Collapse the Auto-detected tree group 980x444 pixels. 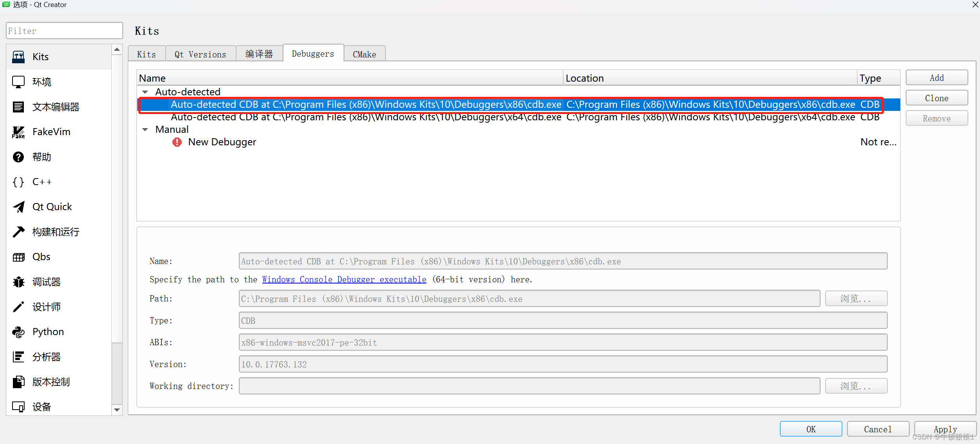pos(145,92)
